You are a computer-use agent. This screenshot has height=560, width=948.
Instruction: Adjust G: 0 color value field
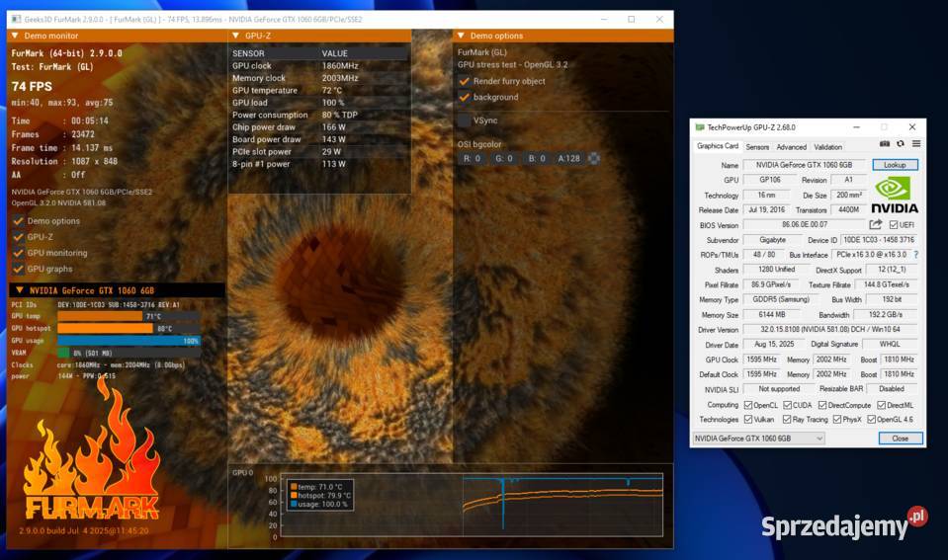click(504, 158)
